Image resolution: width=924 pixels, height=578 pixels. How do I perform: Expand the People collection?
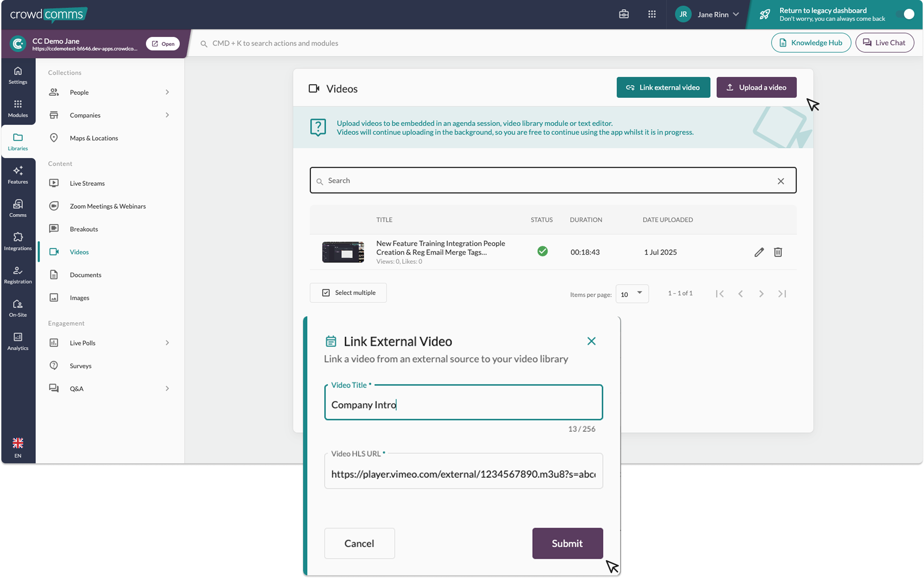(167, 92)
